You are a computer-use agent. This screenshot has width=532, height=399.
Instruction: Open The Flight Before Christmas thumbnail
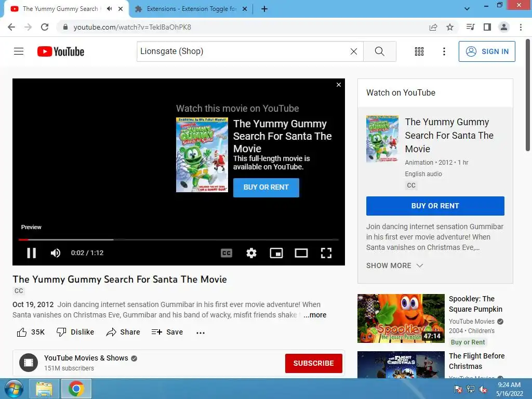(x=401, y=365)
